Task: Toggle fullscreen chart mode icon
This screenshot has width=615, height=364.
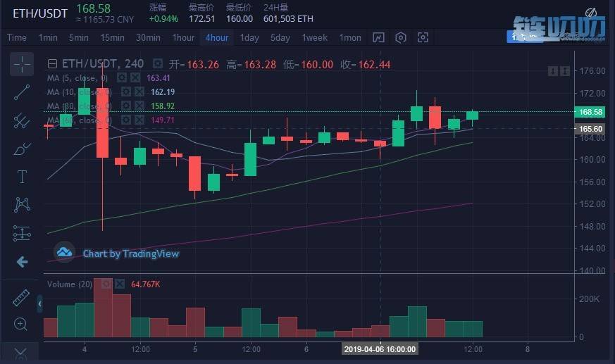Action: click(423, 37)
